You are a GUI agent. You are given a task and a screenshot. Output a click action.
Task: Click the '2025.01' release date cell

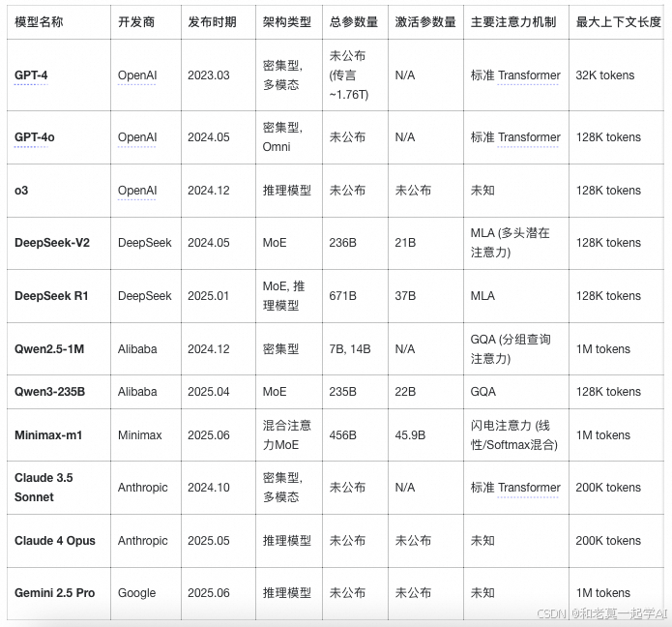(x=219, y=296)
